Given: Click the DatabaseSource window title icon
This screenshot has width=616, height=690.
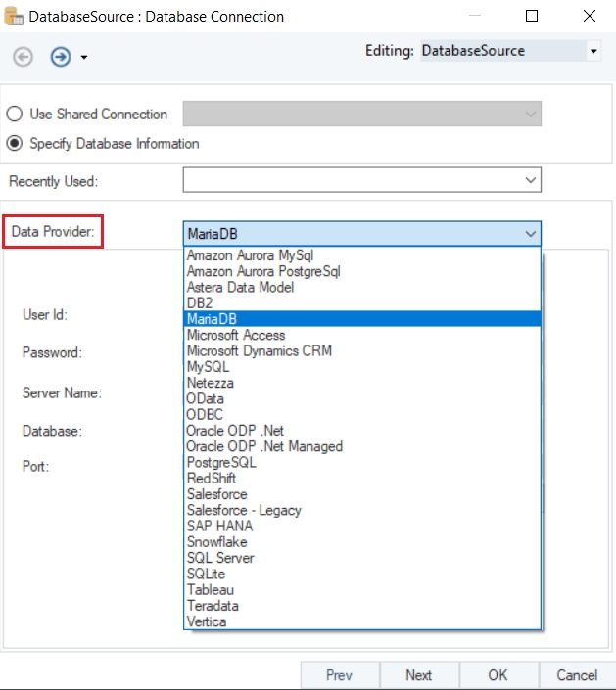Looking at the screenshot, I should click(13, 17).
